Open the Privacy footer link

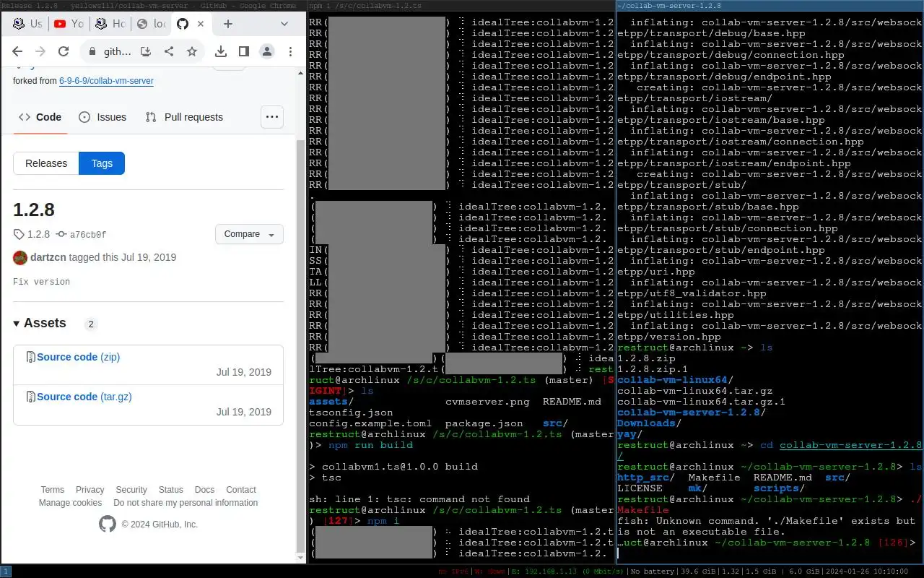point(90,490)
